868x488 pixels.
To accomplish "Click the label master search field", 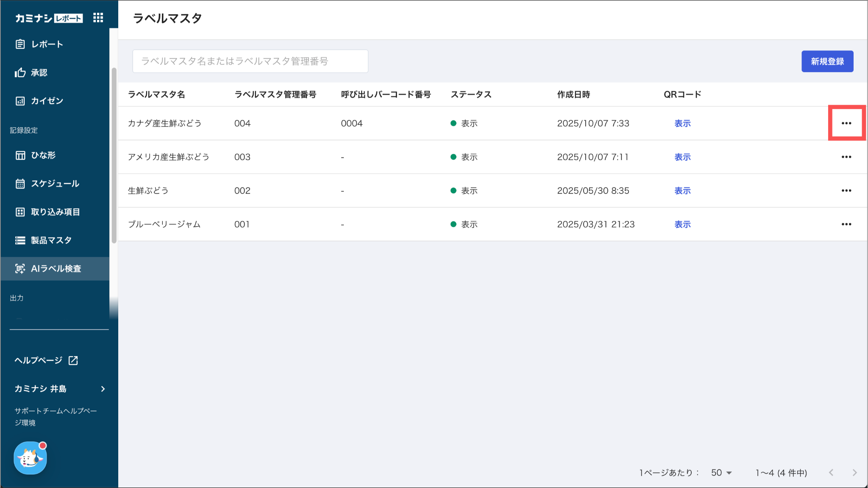I will click(x=250, y=61).
